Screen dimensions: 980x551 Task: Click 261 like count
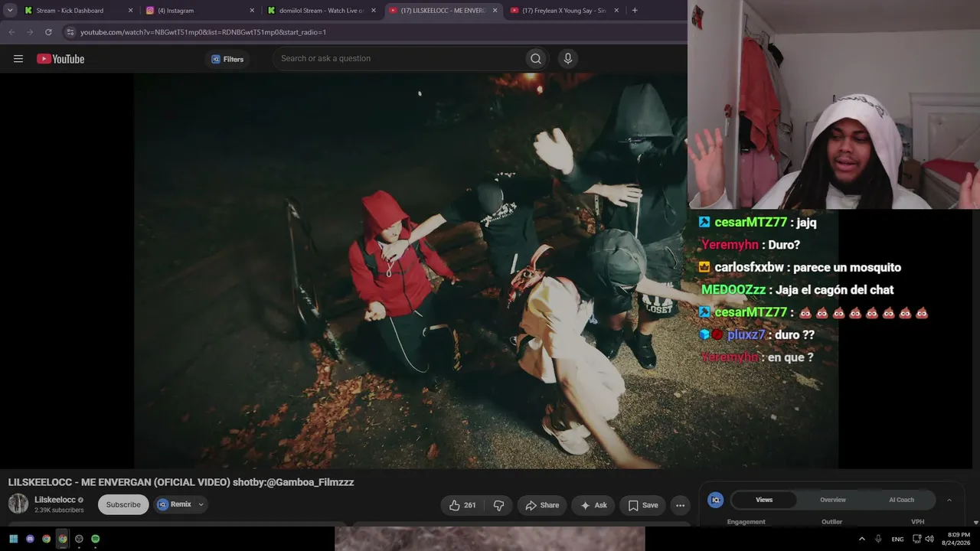pos(470,505)
